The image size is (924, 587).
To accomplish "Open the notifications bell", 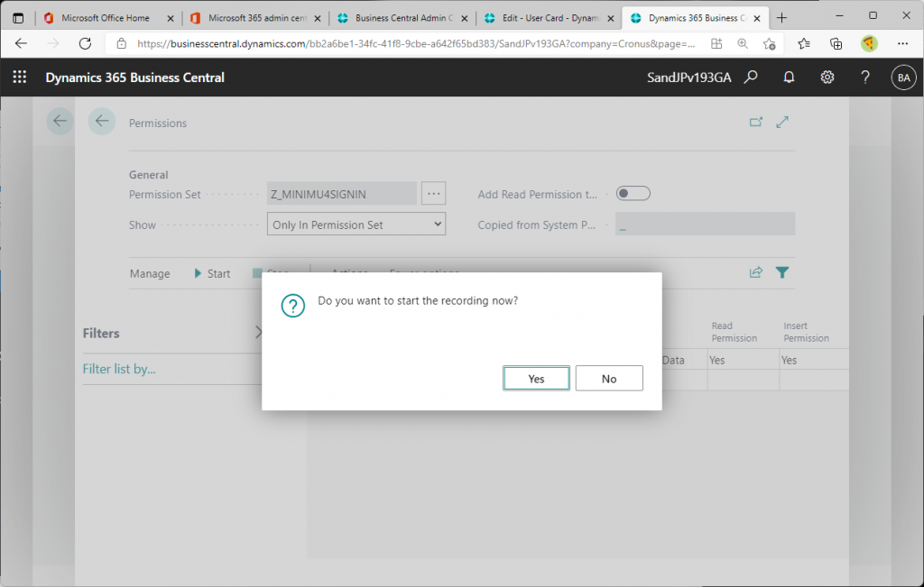I will [789, 78].
